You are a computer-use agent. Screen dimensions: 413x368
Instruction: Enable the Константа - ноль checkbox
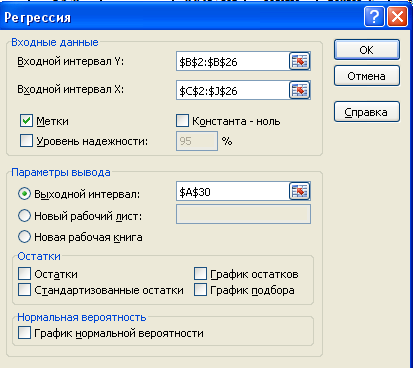point(182,121)
